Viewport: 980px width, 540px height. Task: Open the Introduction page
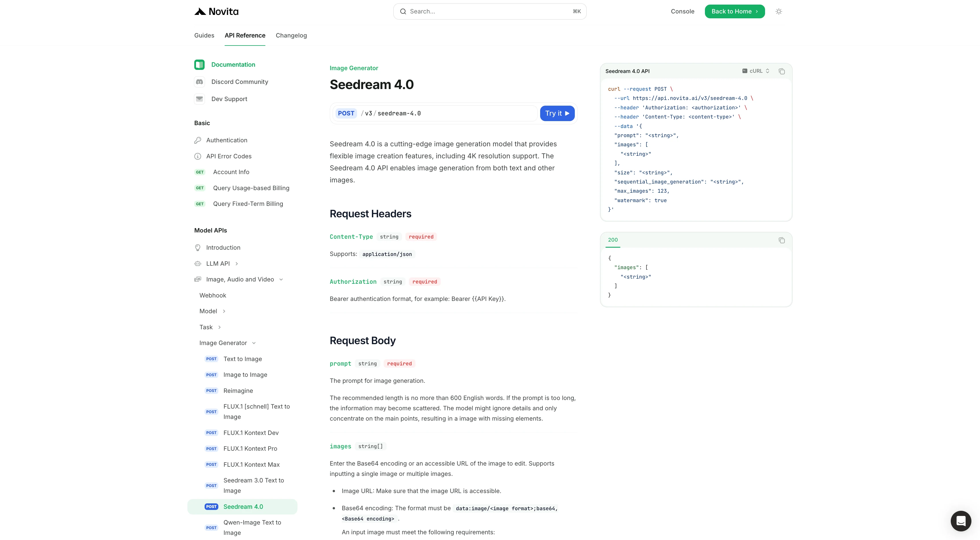223,248
